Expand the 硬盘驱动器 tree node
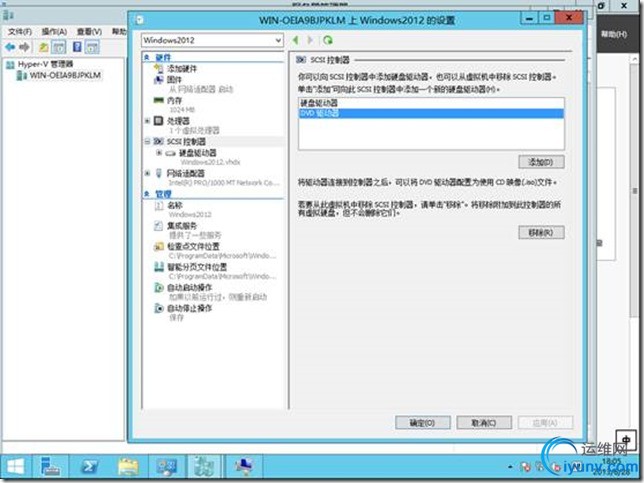 click(x=159, y=153)
